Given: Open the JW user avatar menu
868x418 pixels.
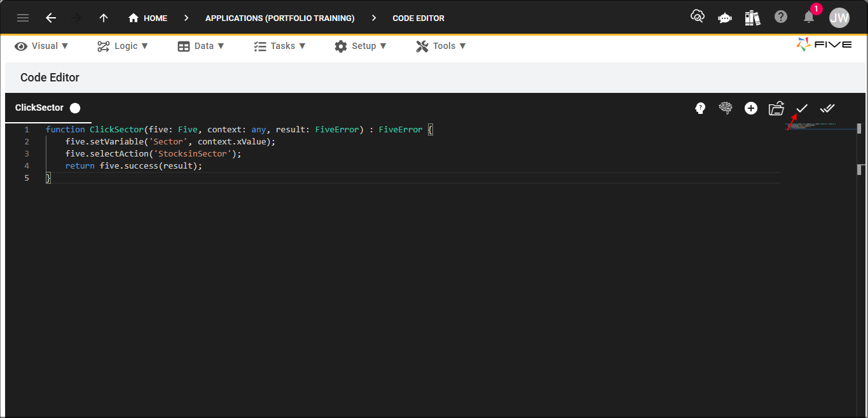Looking at the screenshot, I should 839,18.
